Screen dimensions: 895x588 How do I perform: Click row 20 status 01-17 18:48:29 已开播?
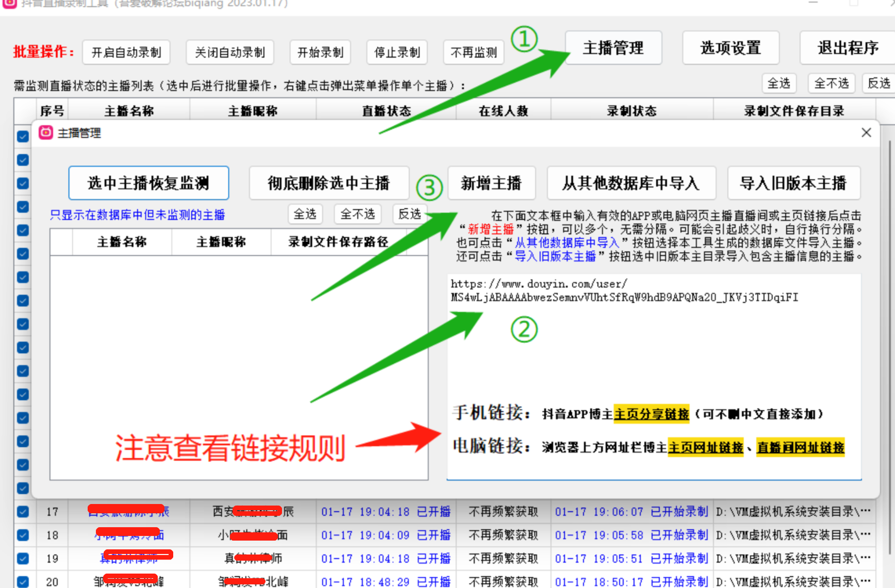(x=386, y=582)
